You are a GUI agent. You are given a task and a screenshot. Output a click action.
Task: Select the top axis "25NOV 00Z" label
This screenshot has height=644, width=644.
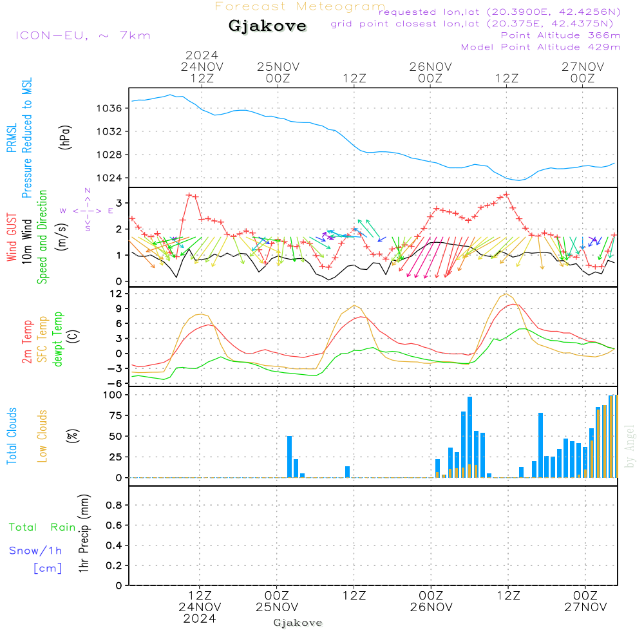coord(278,72)
